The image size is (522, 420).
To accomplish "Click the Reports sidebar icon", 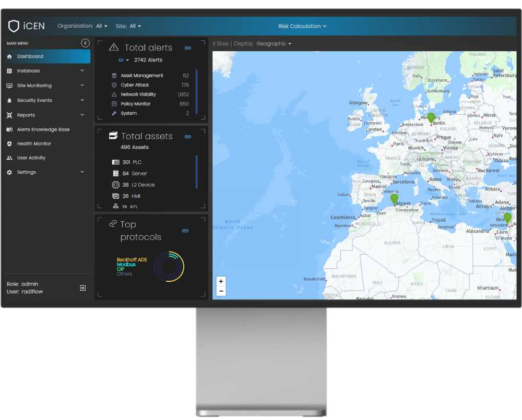I will point(9,115).
